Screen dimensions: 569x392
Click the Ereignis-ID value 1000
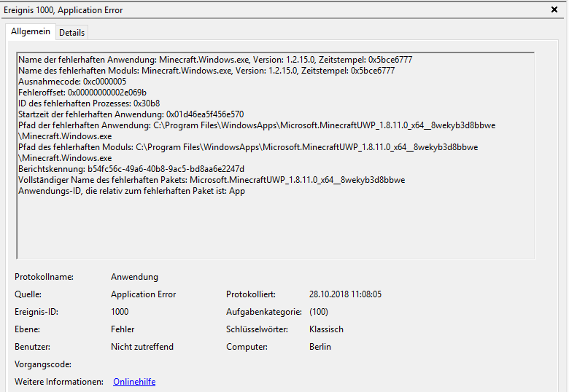tap(120, 312)
